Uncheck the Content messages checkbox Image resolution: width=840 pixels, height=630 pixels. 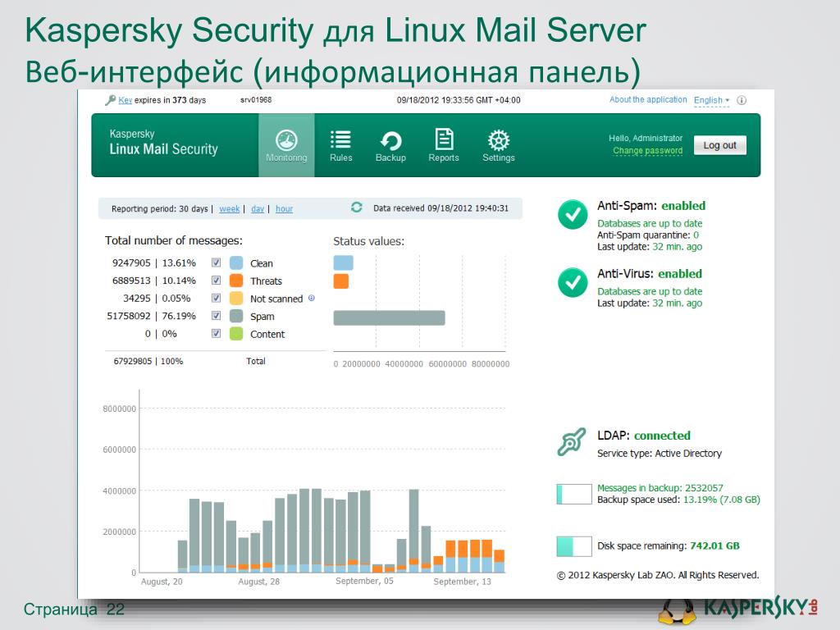pyautogui.click(x=216, y=333)
